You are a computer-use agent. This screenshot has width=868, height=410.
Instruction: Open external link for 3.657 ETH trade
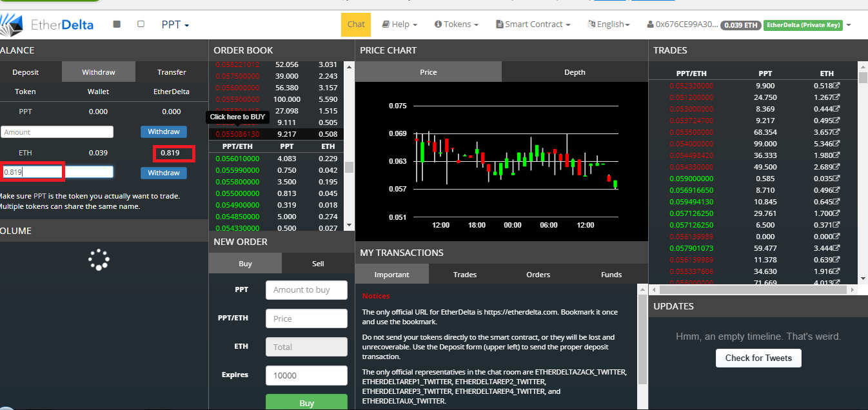click(836, 132)
